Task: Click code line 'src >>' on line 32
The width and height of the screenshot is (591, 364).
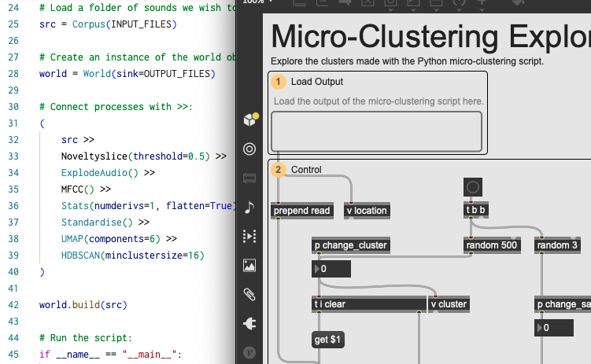Action: tap(78, 140)
